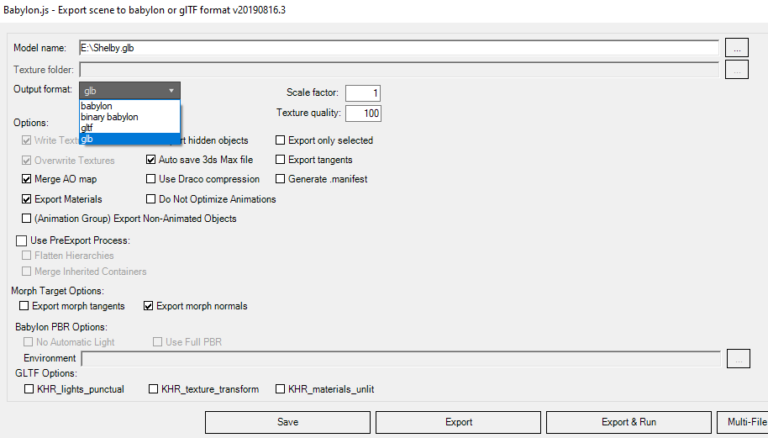Enable Use Draco compression

click(x=151, y=179)
